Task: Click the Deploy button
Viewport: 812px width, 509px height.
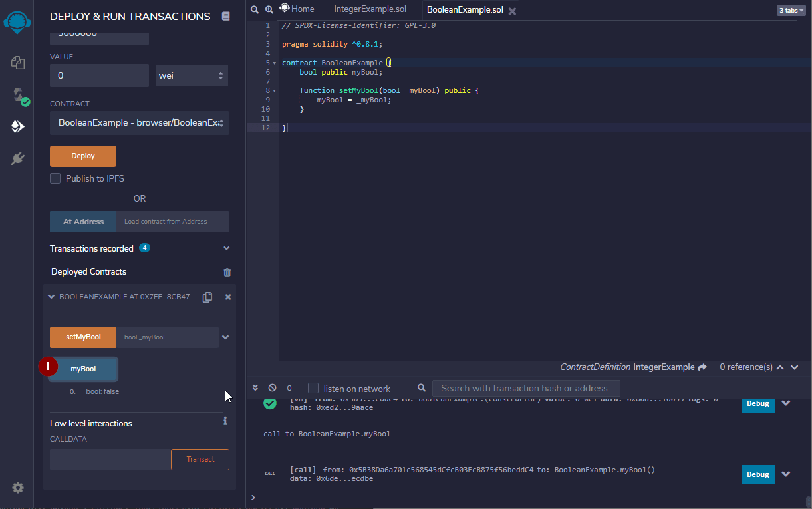Action: 83,156
